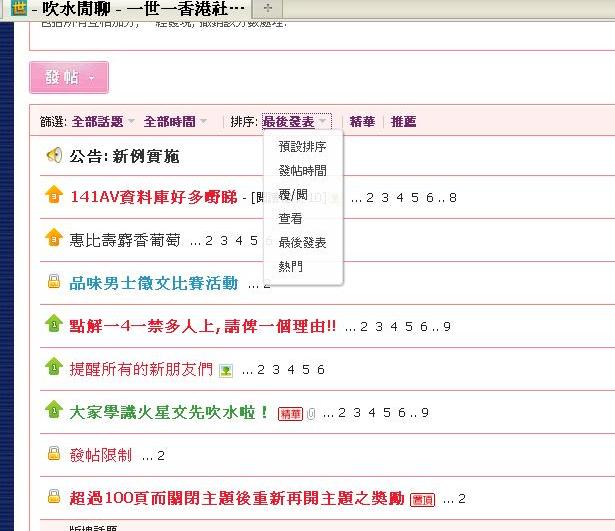This screenshot has width=615, height=531.
Task: Click paperclip attachment icon in 大家學識火星文 thread
Action: [311, 413]
